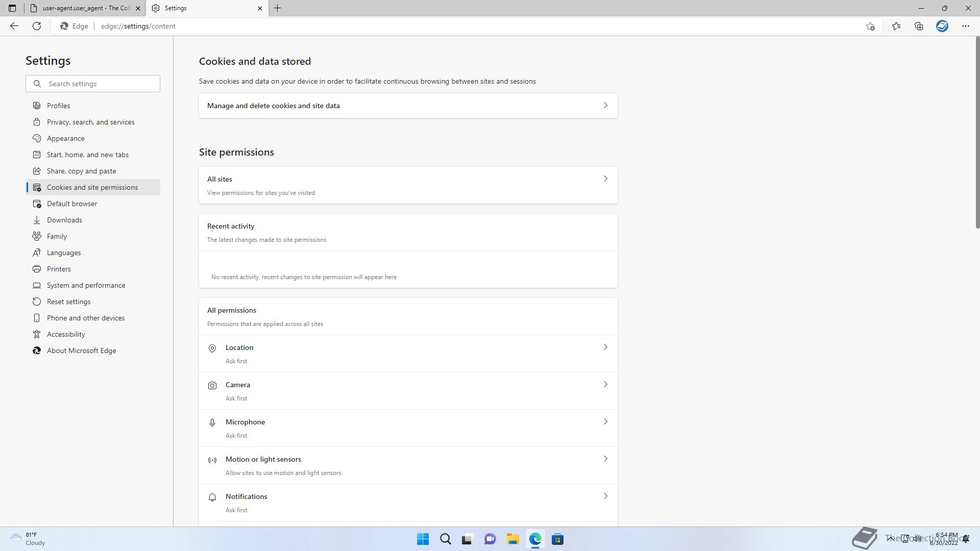Select Privacy, search, and services menu
Image resolution: width=980 pixels, height=551 pixels.
(x=90, y=122)
